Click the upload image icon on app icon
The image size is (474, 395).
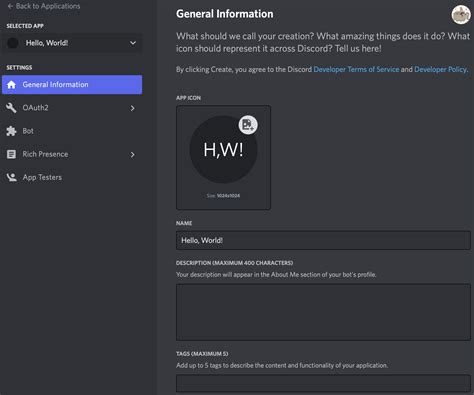coord(248,125)
